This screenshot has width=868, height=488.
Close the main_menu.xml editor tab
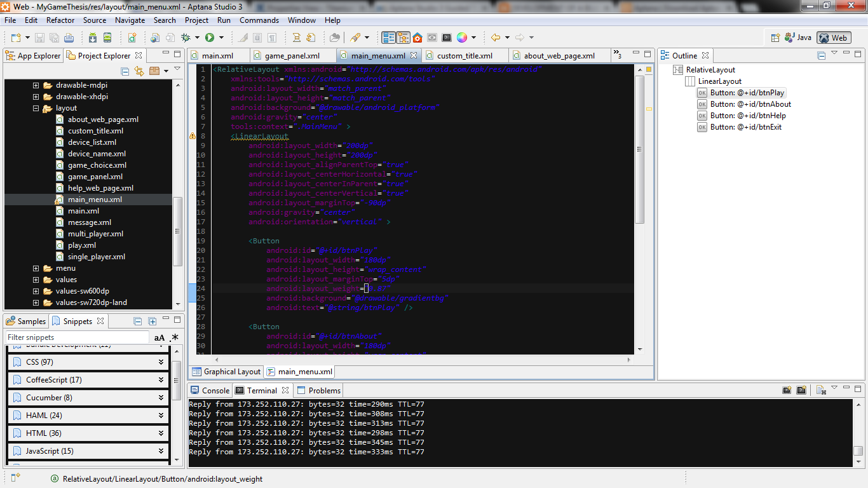coord(414,55)
